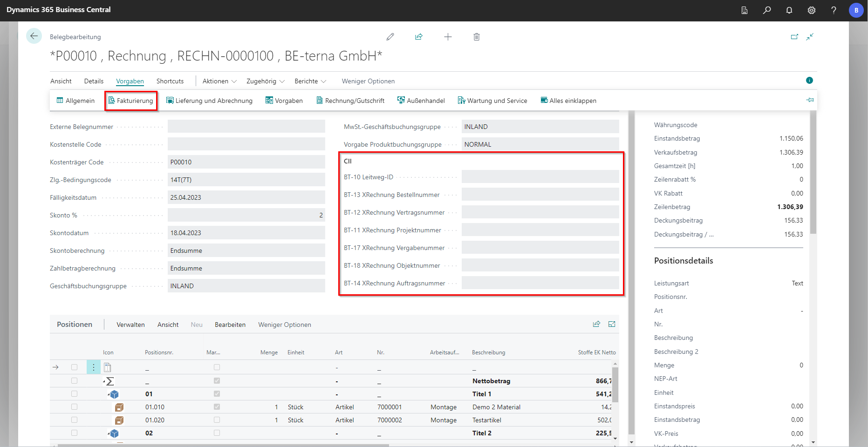Open the top bar document icon
Image resolution: width=868 pixels, height=447 pixels.
point(745,10)
